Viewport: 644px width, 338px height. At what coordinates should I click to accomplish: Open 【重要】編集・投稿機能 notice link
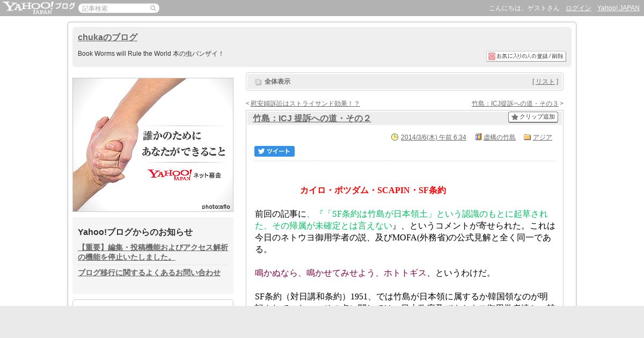(x=153, y=252)
